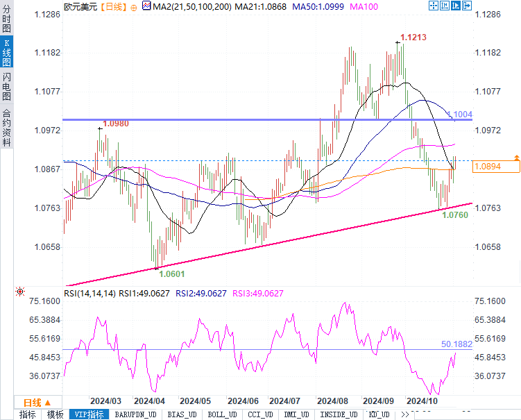Screen dimensions: 521x420
Task: Click the 2024/06 date axis label
Action: click(x=243, y=401)
